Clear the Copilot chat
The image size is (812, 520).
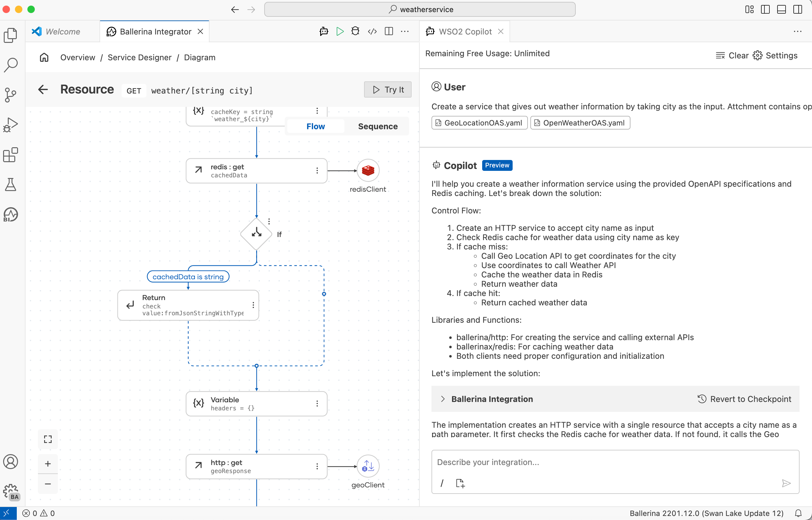point(732,55)
